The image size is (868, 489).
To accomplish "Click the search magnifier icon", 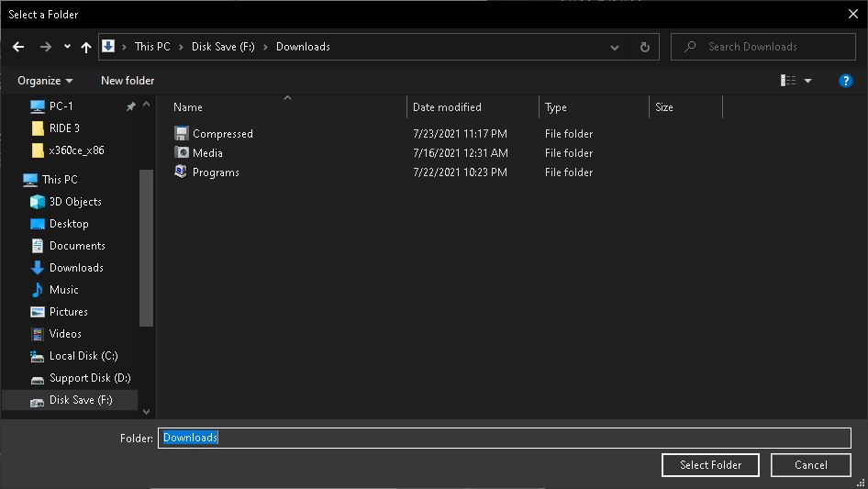I will pyautogui.click(x=690, y=47).
